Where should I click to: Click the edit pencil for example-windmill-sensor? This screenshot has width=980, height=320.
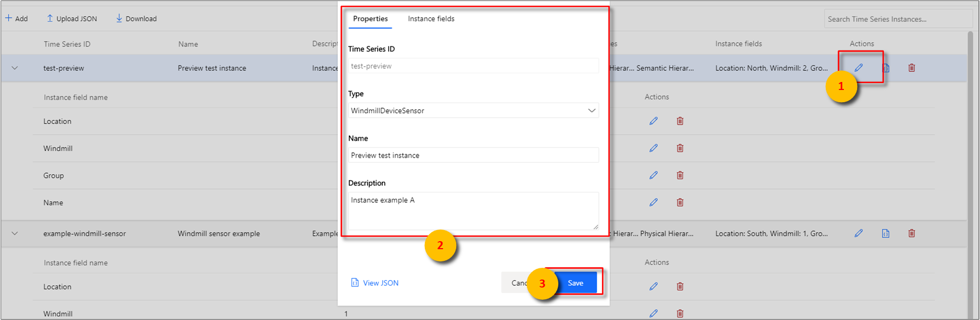(x=858, y=233)
